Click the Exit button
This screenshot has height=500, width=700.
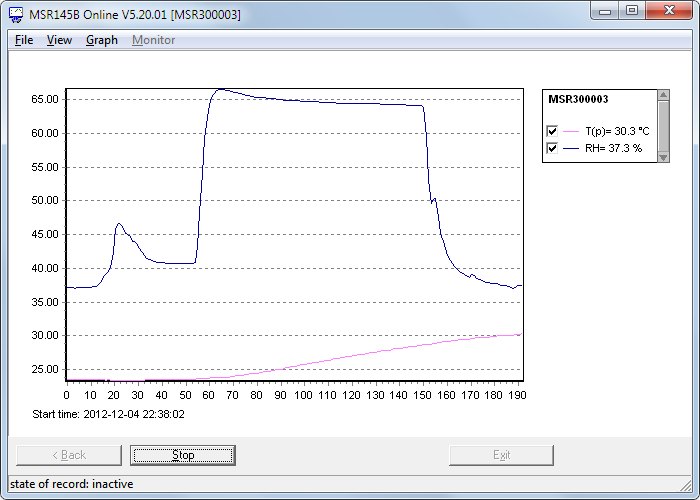(501, 455)
